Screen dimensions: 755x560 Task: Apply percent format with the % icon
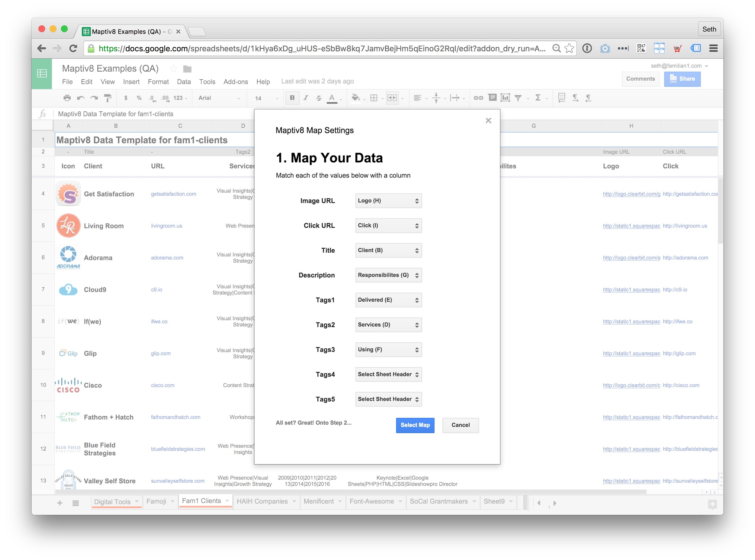click(x=139, y=98)
